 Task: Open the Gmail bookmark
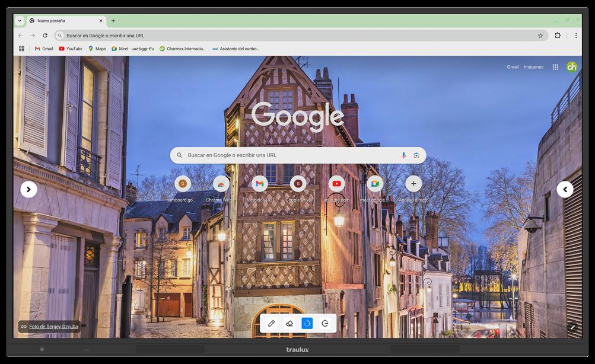[44, 49]
